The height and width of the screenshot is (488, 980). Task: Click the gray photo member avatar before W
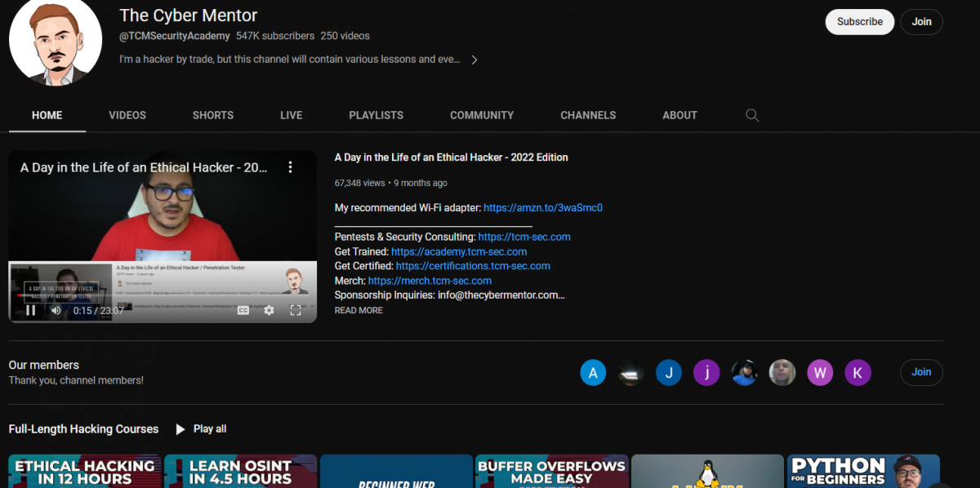click(x=782, y=373)
